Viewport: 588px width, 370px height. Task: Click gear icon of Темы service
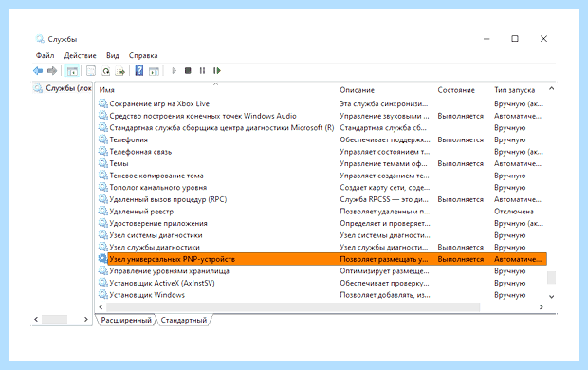[103, 163]
